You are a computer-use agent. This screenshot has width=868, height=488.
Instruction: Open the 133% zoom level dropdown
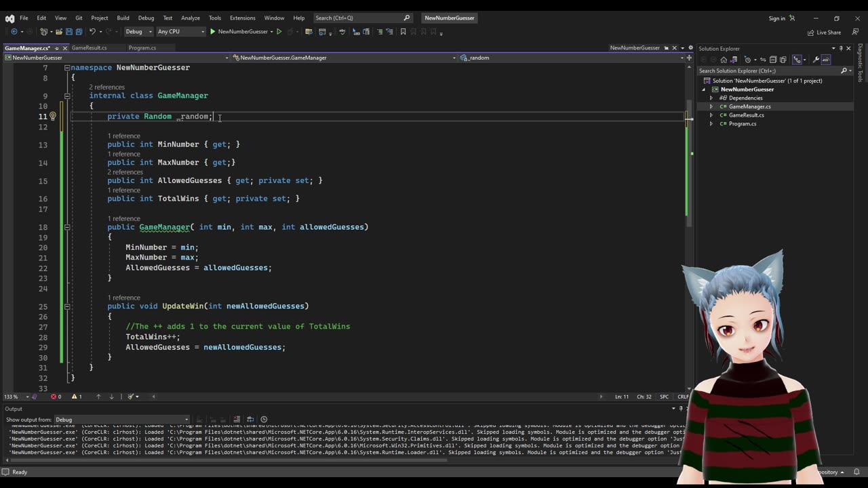tap(16, 396)
